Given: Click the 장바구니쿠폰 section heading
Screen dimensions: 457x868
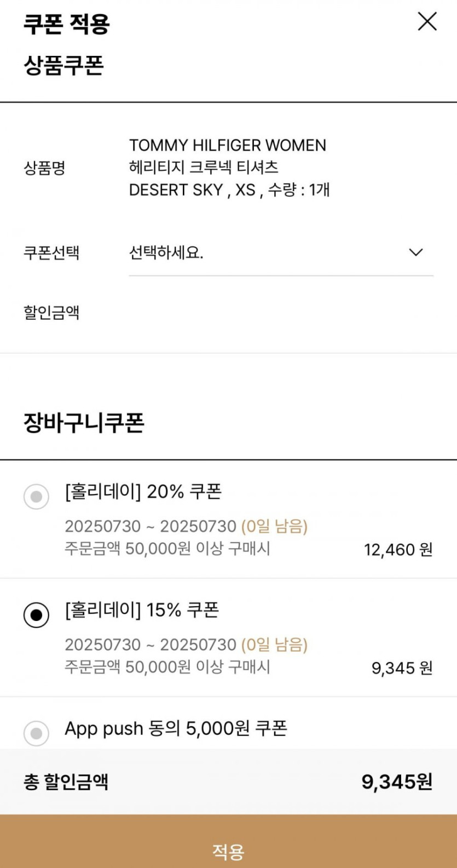Looking at the screenshot, I should pos(84,423).
